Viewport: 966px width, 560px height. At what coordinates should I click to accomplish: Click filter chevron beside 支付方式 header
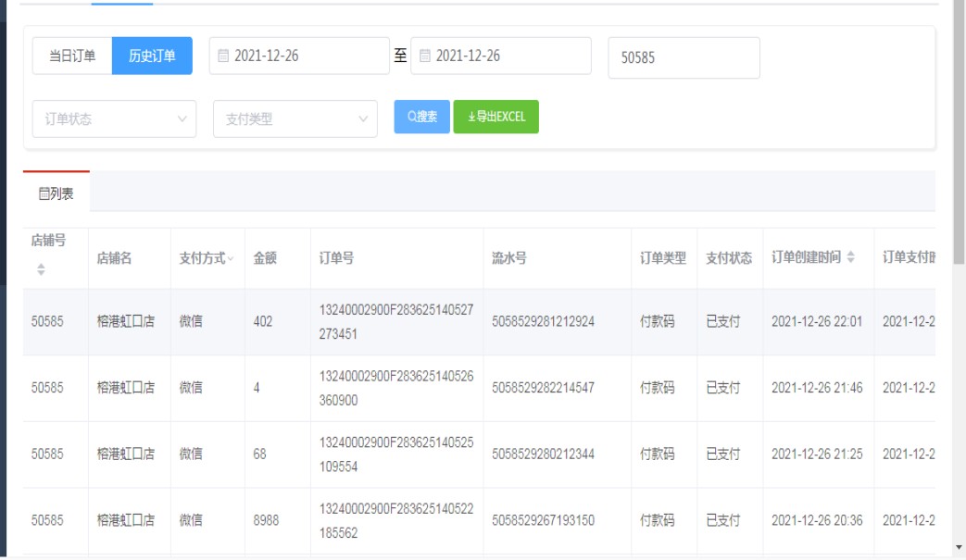coord(231,258)
